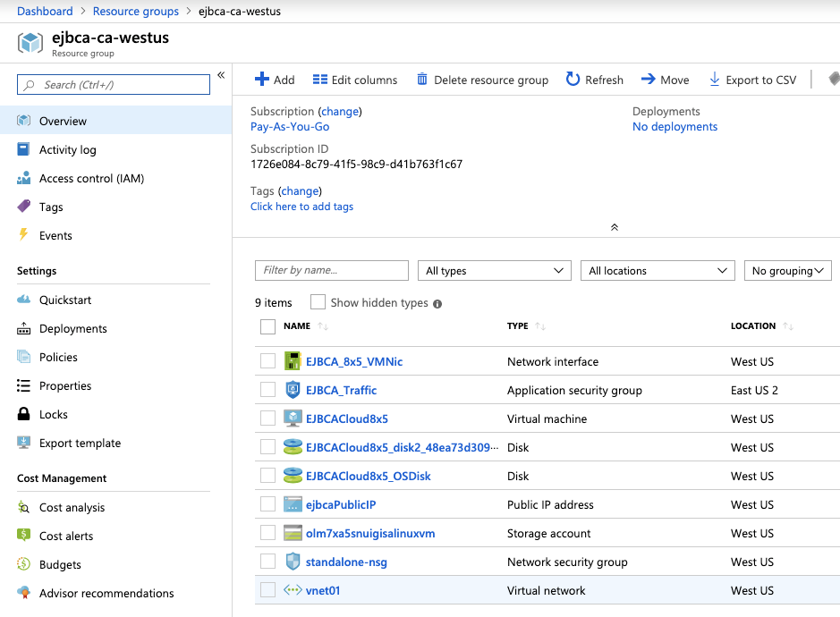Open the Pay-As-You-Go subscription link
The width and height of the screenshot is (840, 617).
click(x=290, y=127)
